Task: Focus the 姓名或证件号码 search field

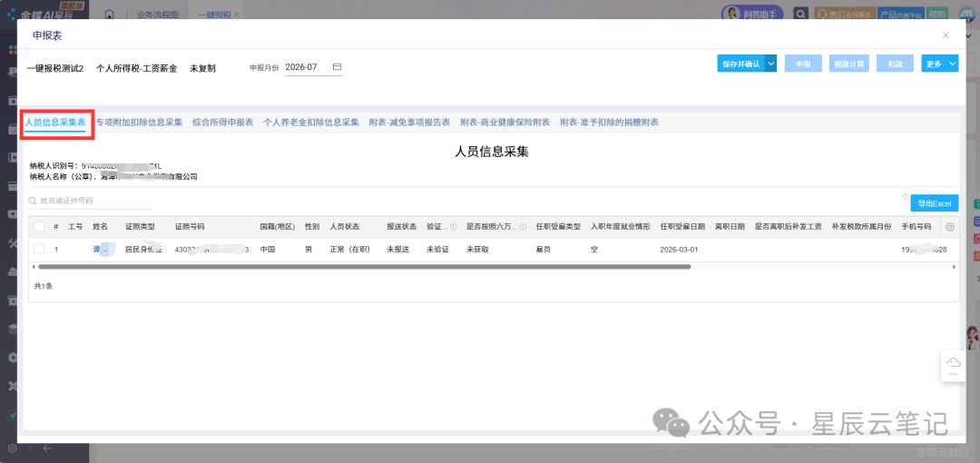Action: (x=91, y=201)
